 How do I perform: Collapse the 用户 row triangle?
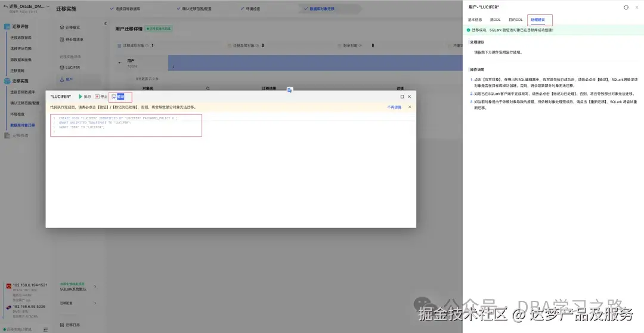119,63
